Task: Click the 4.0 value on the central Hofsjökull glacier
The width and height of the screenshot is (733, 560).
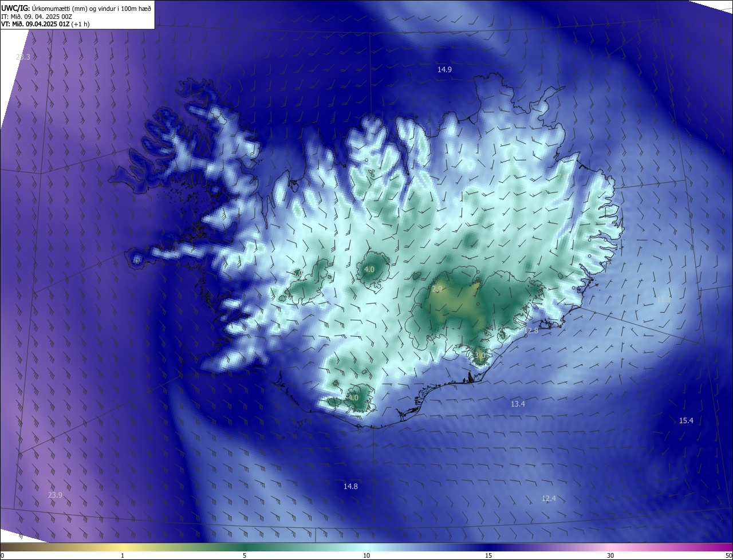Action: coord(369,270)
